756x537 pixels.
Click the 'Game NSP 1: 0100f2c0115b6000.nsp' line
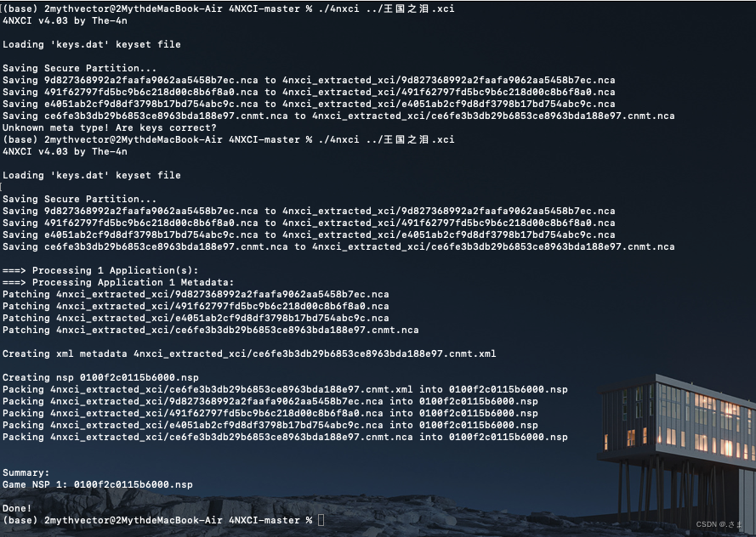[98, 485]
